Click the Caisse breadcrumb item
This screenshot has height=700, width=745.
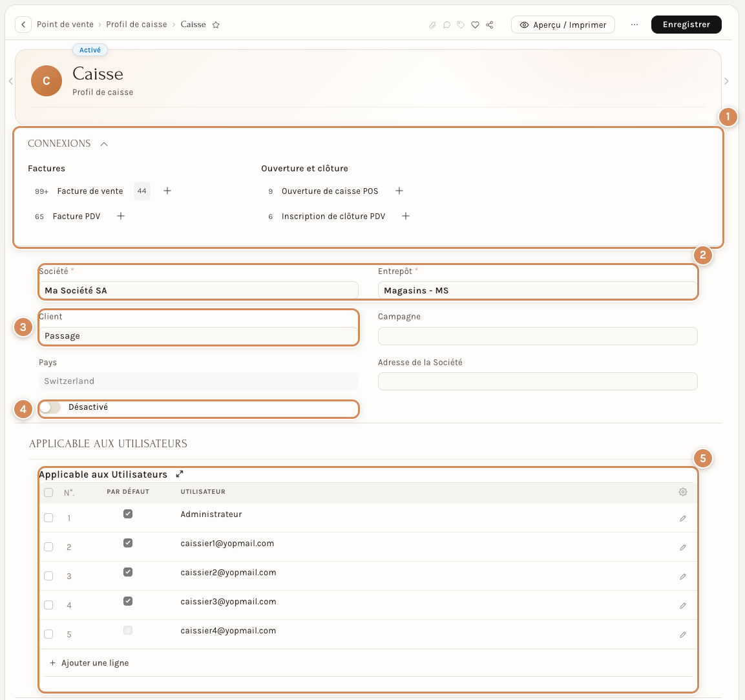pos(193,24)
